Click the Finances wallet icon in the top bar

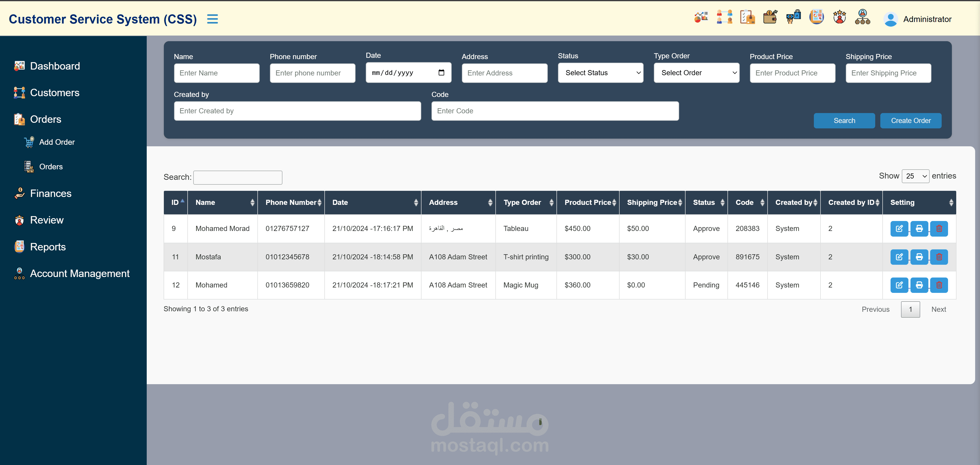[x=770, y=17]
